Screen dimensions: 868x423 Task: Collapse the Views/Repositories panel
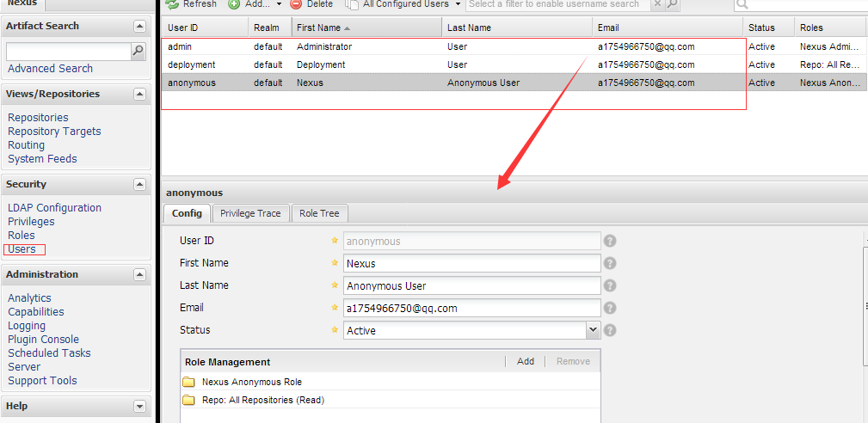coord(139,94)
